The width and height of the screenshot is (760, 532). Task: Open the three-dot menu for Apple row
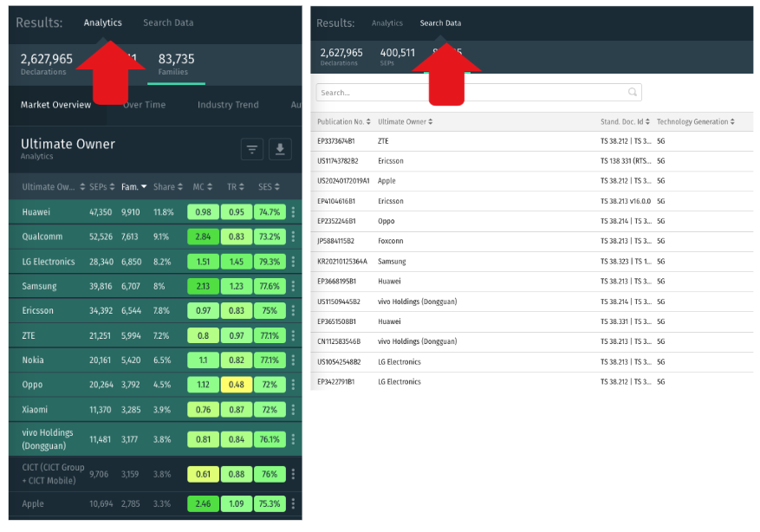tap(293, 504)
